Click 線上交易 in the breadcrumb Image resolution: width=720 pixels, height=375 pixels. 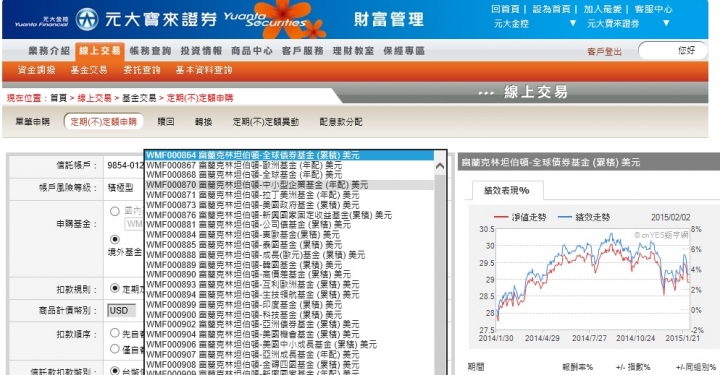tap(94, 98)
